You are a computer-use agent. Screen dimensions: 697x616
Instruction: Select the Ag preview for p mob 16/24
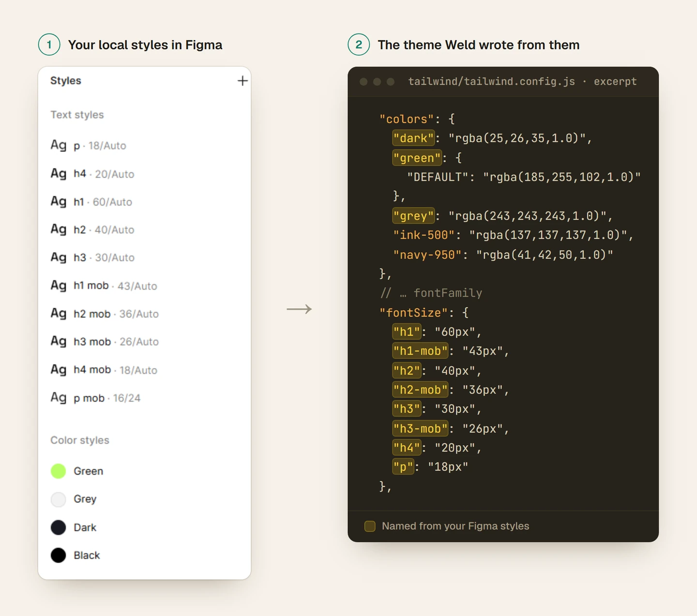pos(59,398)
